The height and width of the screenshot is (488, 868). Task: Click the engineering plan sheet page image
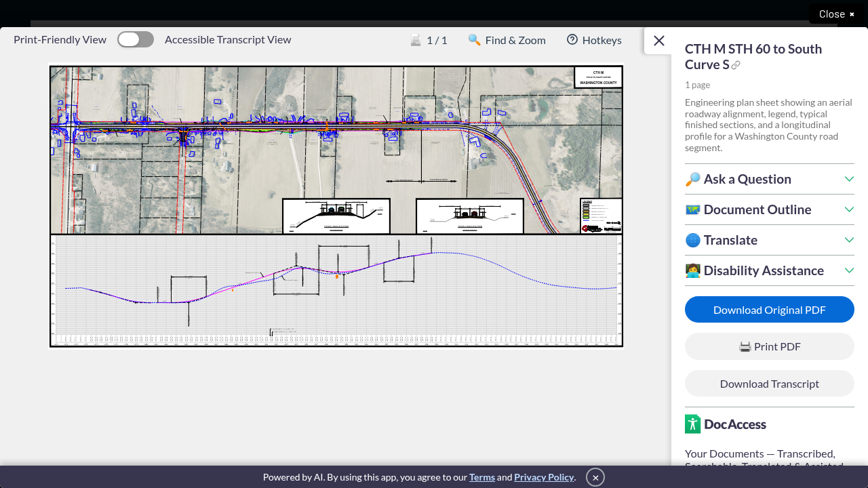coord(336,206)
